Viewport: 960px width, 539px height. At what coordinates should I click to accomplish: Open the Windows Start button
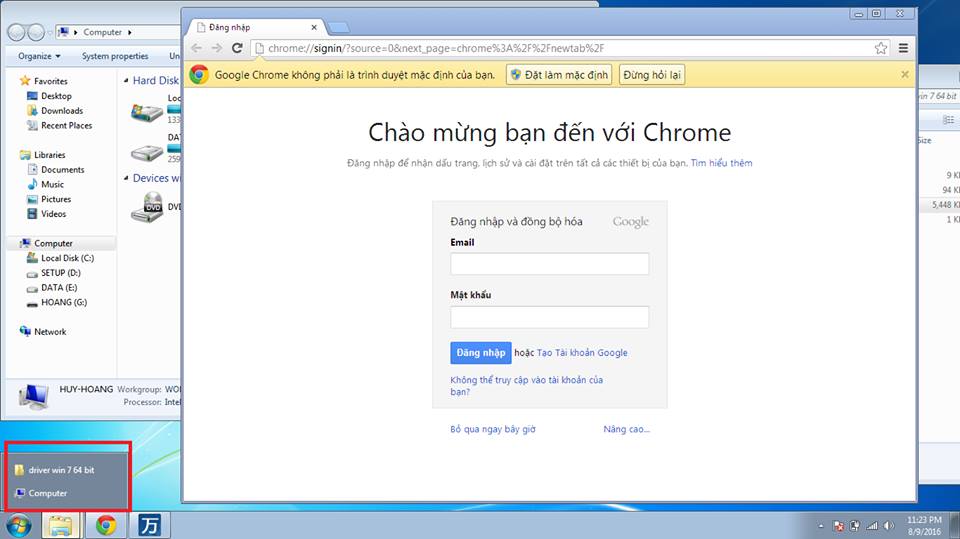click(x=18, y=526)
